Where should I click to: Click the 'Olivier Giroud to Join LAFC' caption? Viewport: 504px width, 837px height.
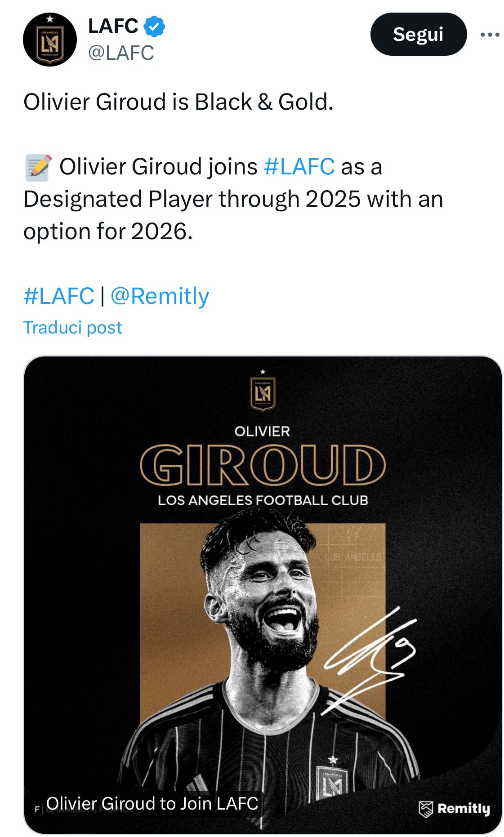152,803
